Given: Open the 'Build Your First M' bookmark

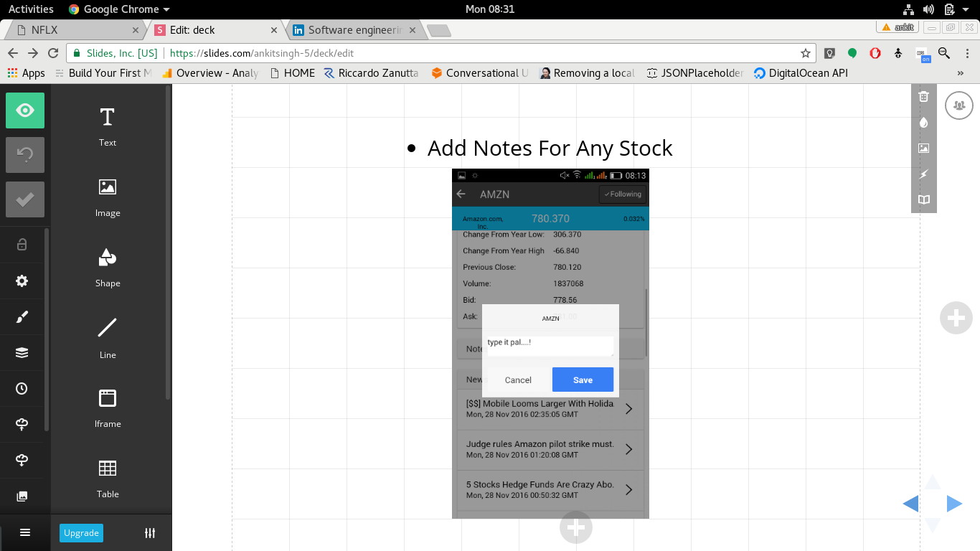Looking at the screenshot, I should (103, 73).
